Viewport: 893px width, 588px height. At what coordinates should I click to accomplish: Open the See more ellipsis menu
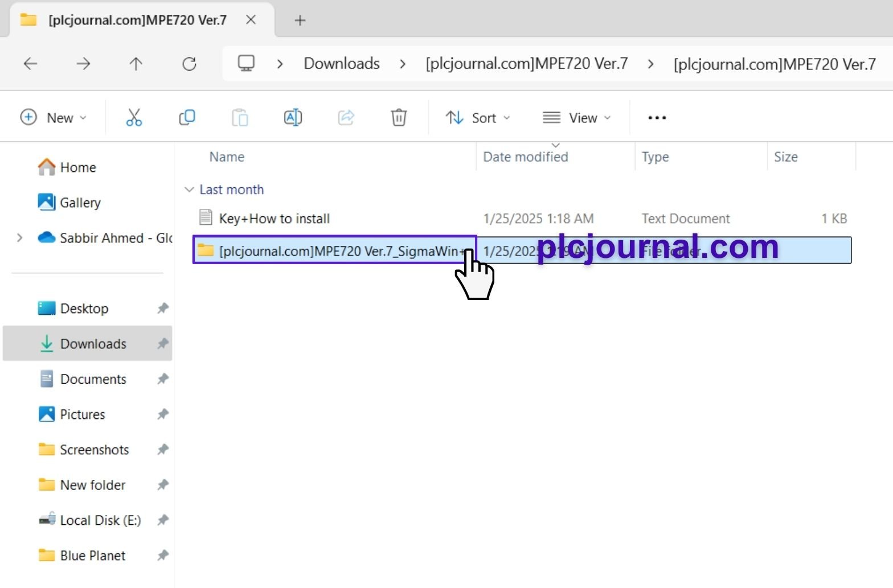(x=657, y=118)
